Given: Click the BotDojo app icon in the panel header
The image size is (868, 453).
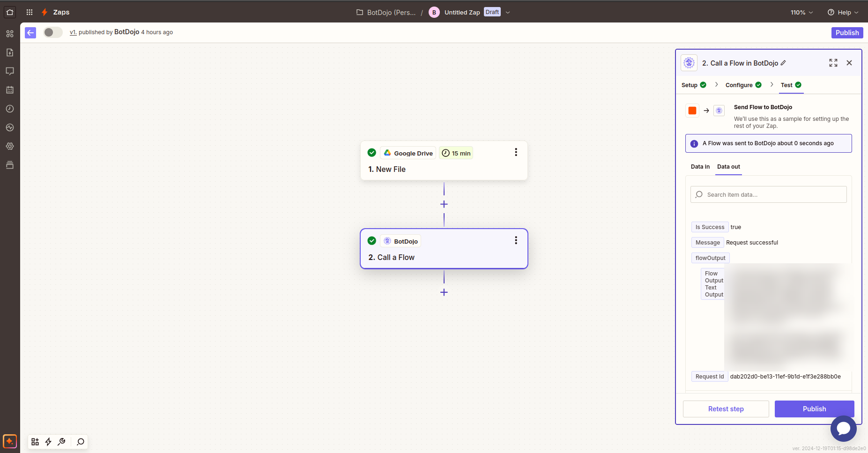Looking at the screenshot, I should click(x=689, y=63).
